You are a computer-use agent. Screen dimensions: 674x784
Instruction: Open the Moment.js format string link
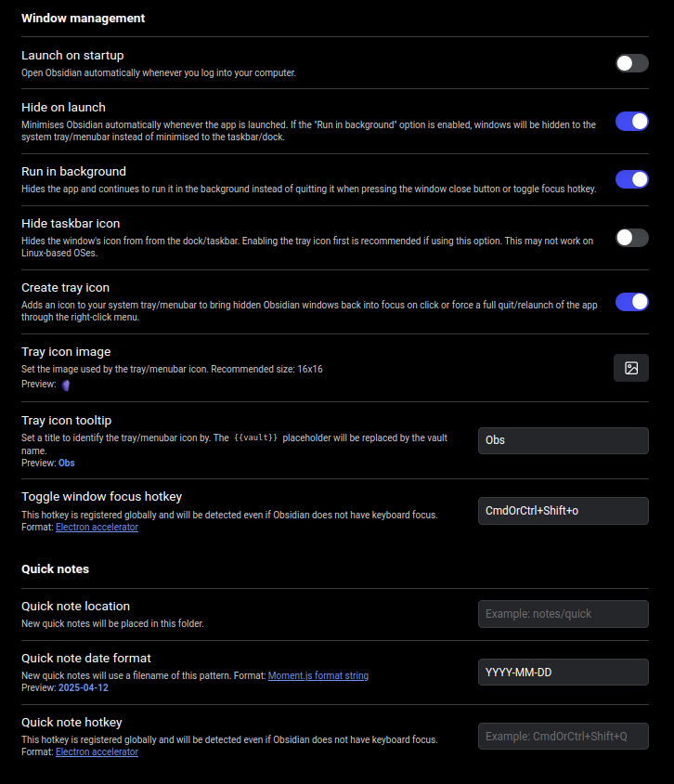[318, 675]
